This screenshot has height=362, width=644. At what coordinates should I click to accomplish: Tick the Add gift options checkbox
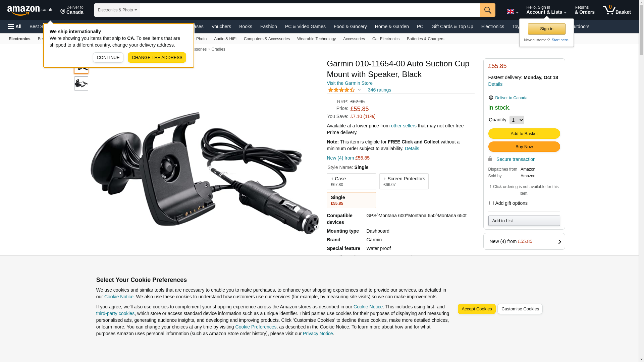point(491,203)
